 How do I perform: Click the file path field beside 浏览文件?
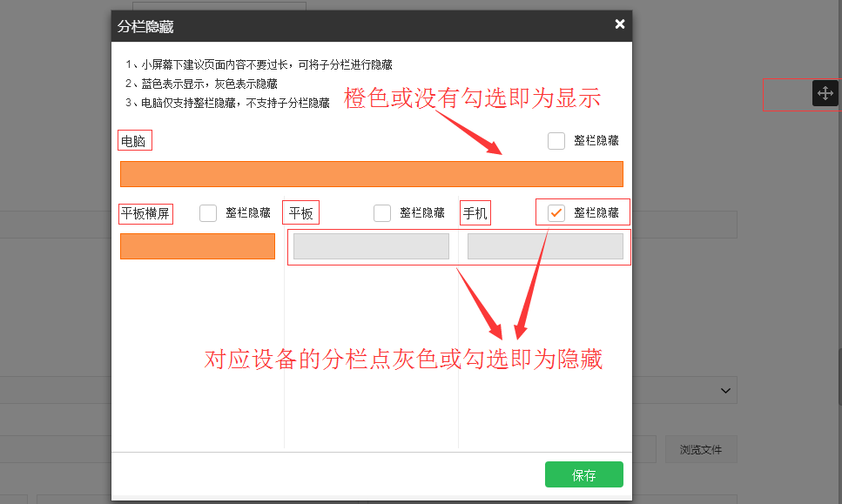click(644, 450)
